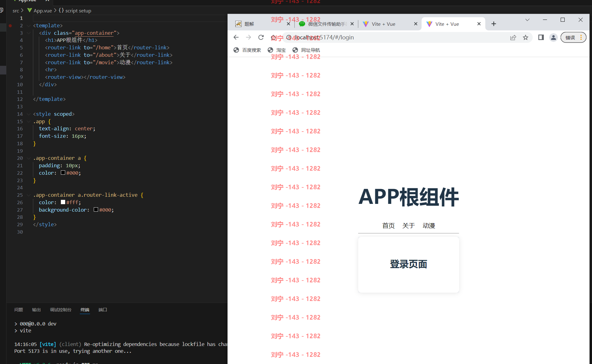Screen dimensions: 592x364
Task: Navigate to 关于 router link
Action: pyautogui.click(x=409, y=226)
